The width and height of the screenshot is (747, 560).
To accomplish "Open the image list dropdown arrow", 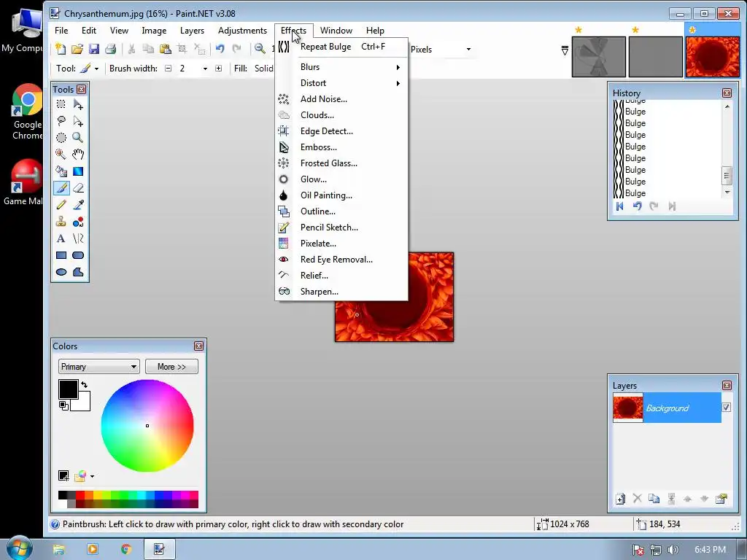I will pyautogui.click(x=565, y=50).
